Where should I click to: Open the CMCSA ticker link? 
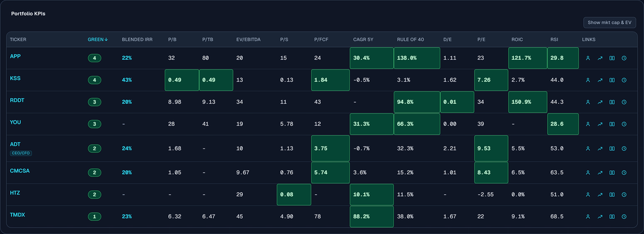point(19,170)
